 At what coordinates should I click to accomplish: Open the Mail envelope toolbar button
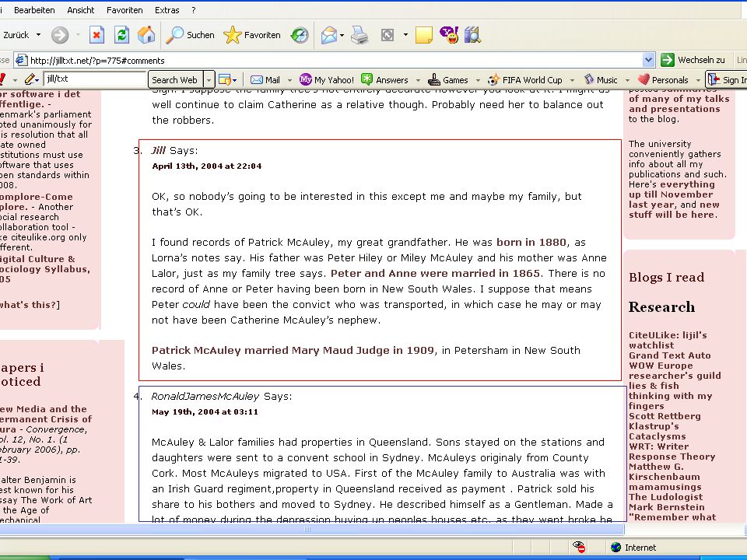click(x=328, y=35)
